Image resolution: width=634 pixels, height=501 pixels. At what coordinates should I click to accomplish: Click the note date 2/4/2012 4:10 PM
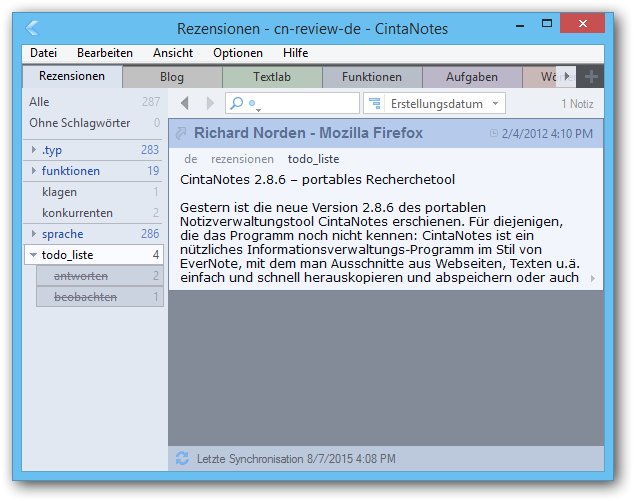pyautogui.click(x=547, y=133)
